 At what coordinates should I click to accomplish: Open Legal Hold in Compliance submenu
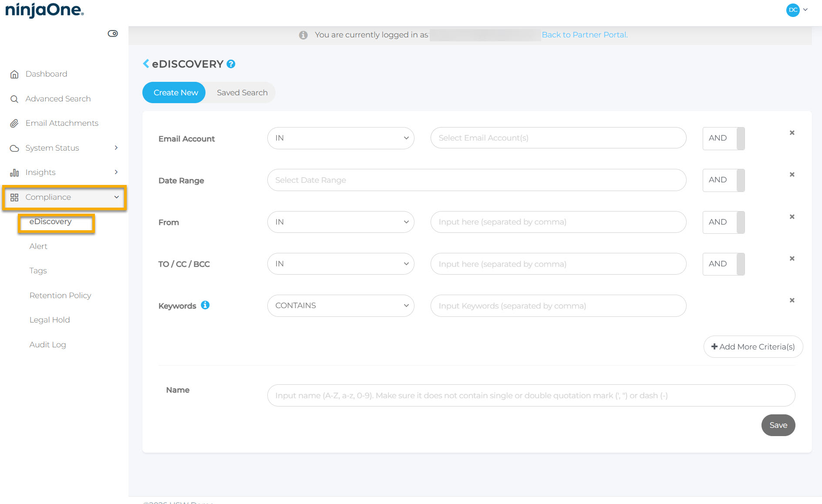click(50, 320)
